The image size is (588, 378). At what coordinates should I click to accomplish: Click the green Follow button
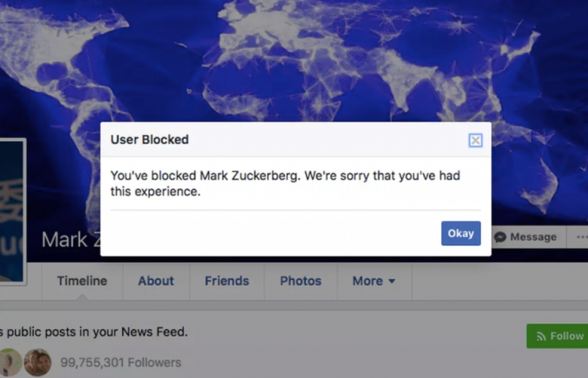557,336
